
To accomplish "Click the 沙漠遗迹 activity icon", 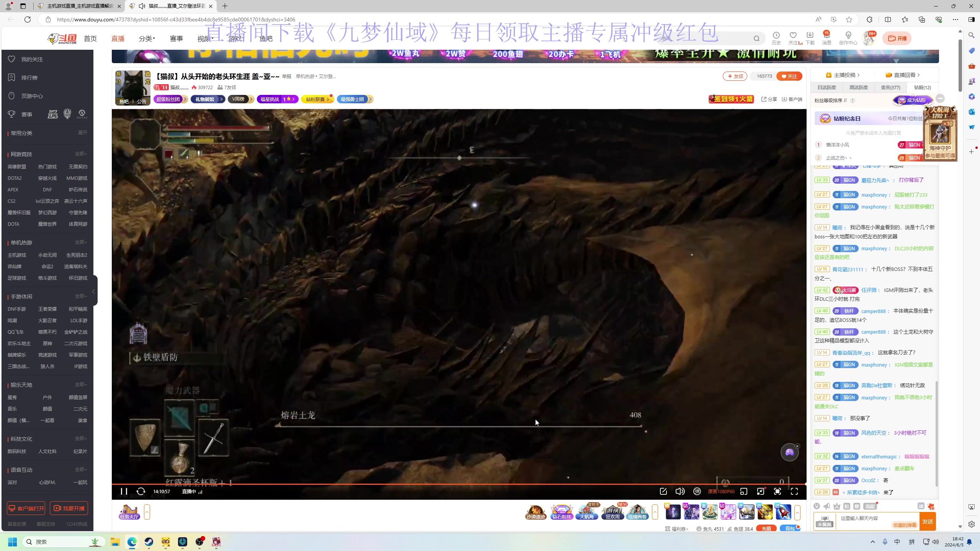I will (536, 512).
